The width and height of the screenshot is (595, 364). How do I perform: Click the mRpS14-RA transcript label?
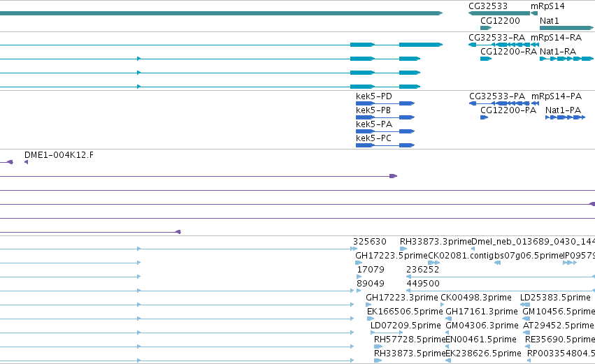[x=556, y=38]
